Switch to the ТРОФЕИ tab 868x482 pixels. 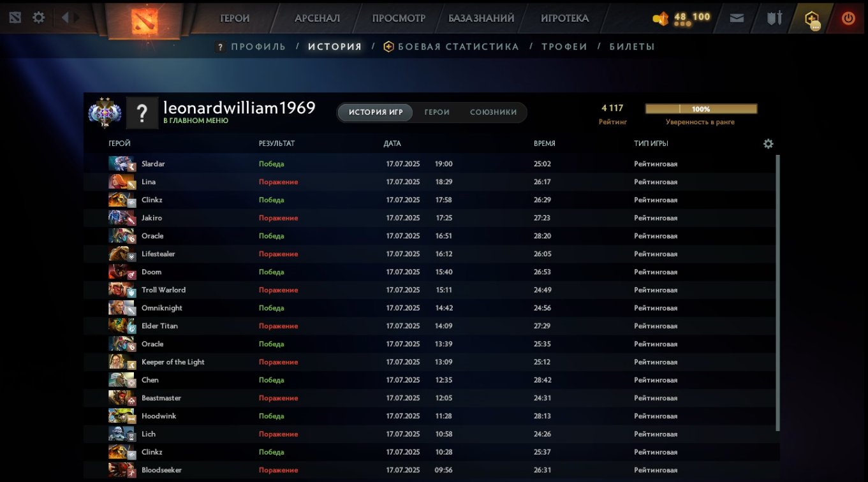tap(564, 47)
